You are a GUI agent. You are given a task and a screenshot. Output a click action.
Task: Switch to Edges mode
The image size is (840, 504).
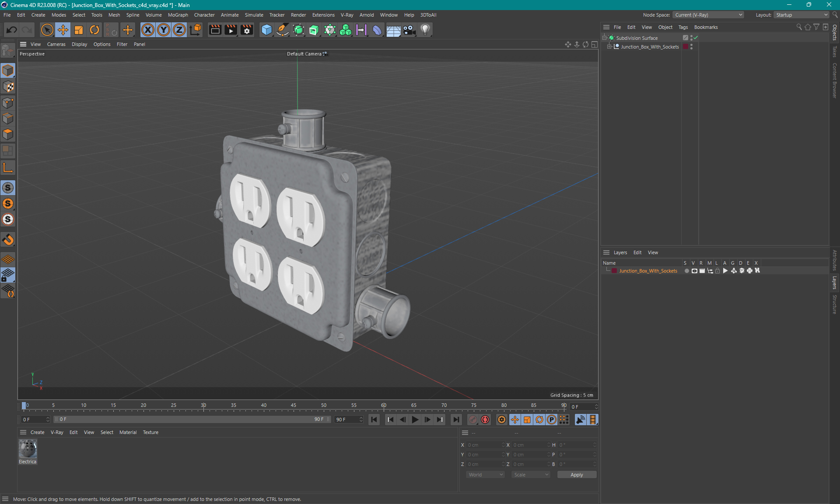point(8,119)
